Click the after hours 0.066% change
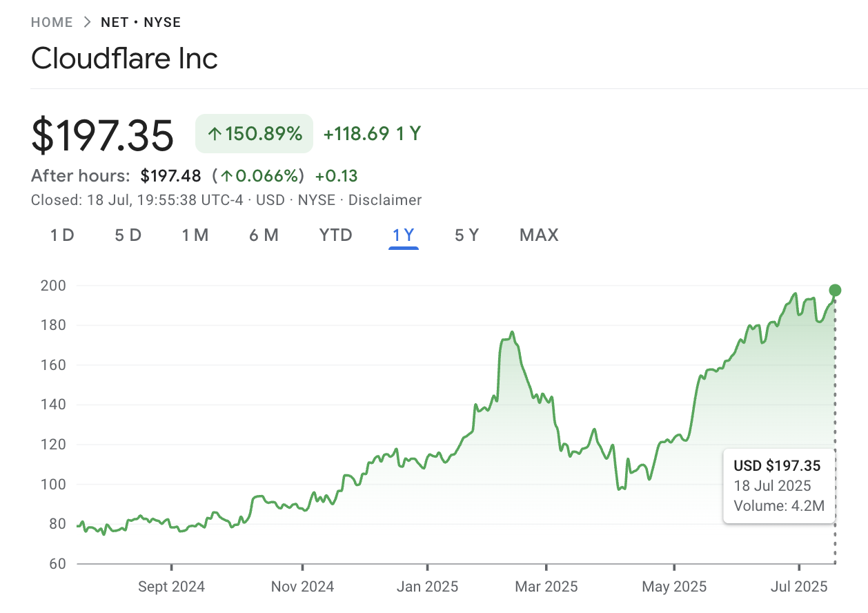Viewport: 868px width, 613px height. pos(258,176)
